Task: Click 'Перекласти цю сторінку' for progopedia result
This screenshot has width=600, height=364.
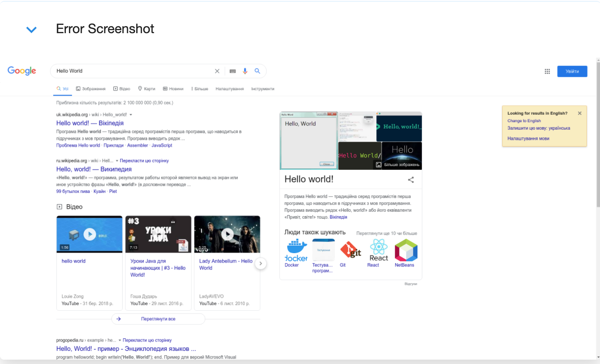Action: 147,340
